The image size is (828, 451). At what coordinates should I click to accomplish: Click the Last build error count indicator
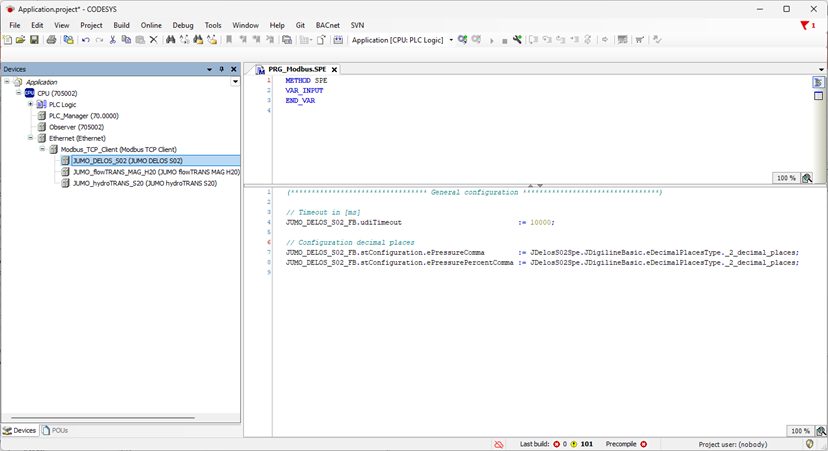point(560,444)
